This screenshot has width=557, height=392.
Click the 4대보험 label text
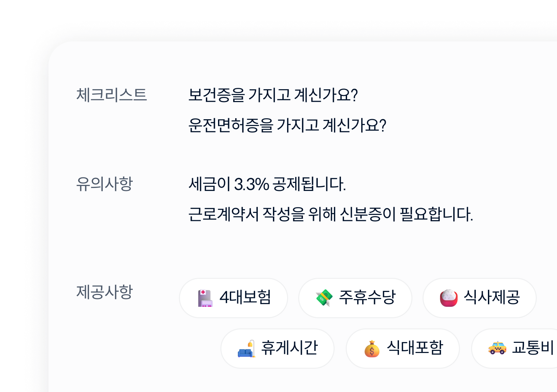point(245,297)
